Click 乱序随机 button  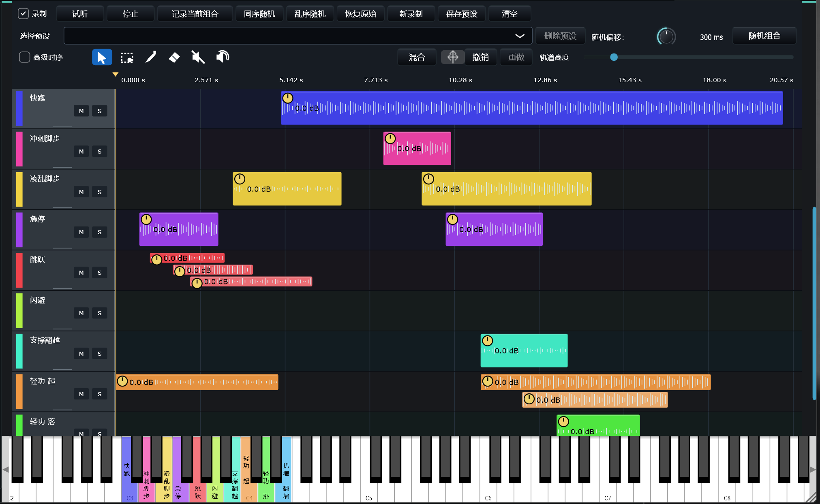(x=310, y=14)
